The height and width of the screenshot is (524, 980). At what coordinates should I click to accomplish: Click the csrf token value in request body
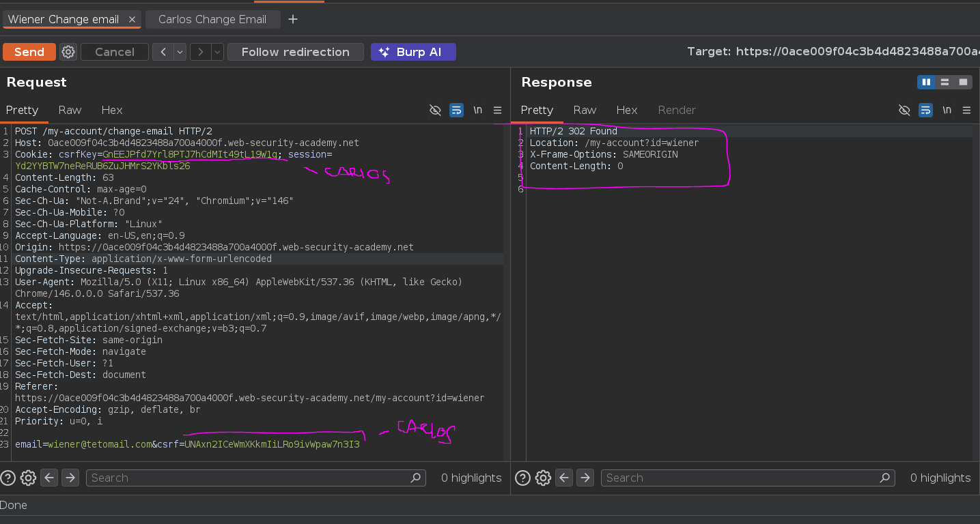point(272,444)
